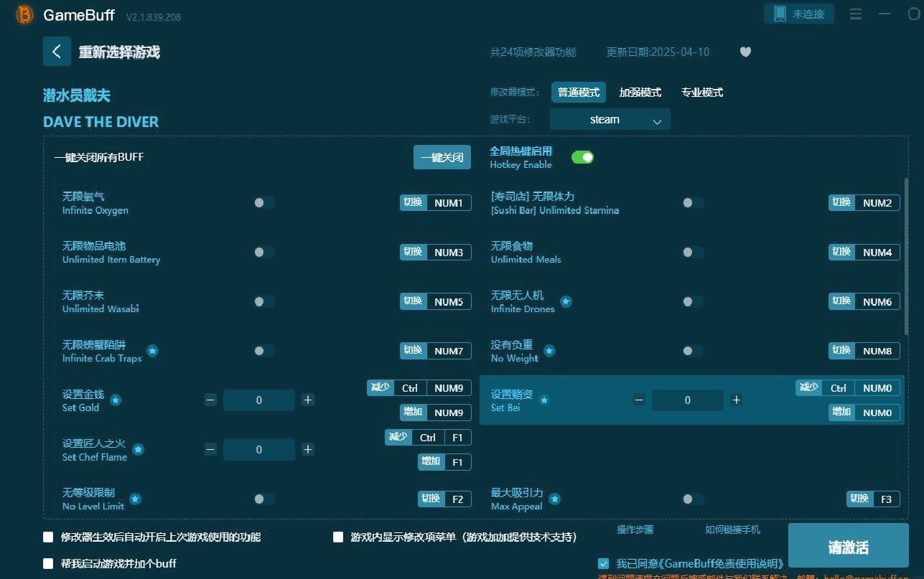Screen dimensions: 924x579
Task: Click the 未连接 connection status button
Action: [799, 14]
